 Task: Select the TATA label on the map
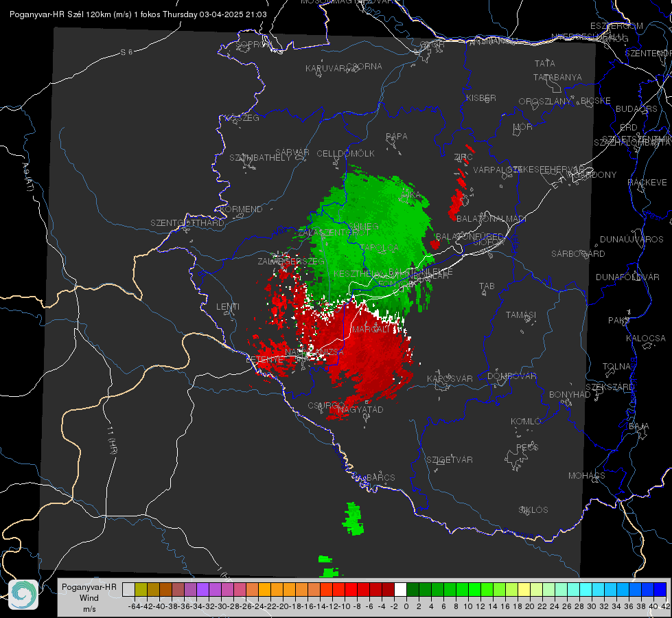point(545,63)
